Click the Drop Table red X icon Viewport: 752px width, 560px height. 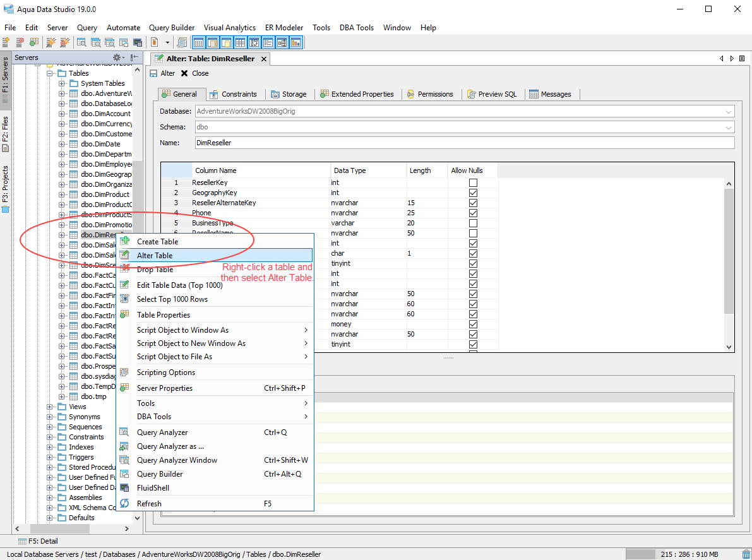(124, 268)
